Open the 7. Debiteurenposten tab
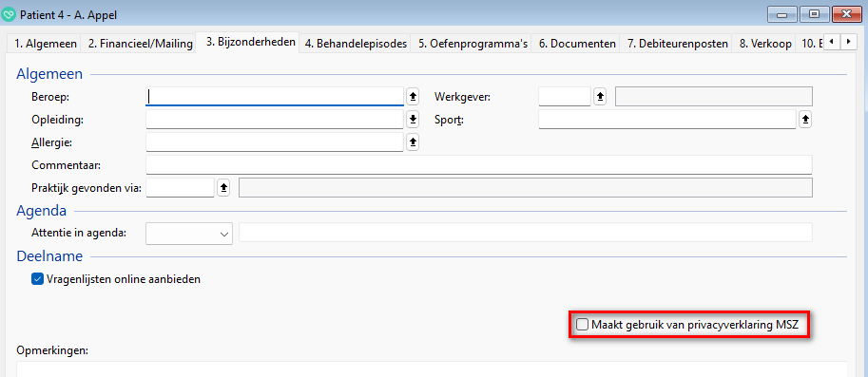The height and width of the screenshot is (377, 868). click(x=678, y=44)
